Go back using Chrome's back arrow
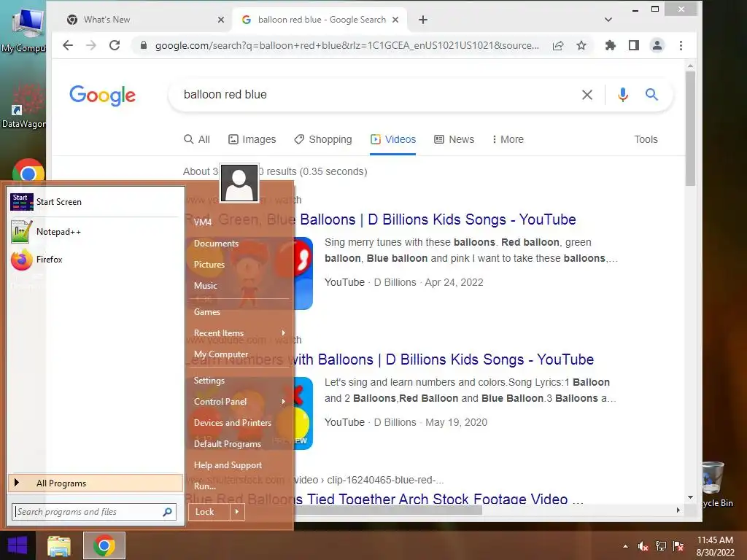 pos(68,46)
